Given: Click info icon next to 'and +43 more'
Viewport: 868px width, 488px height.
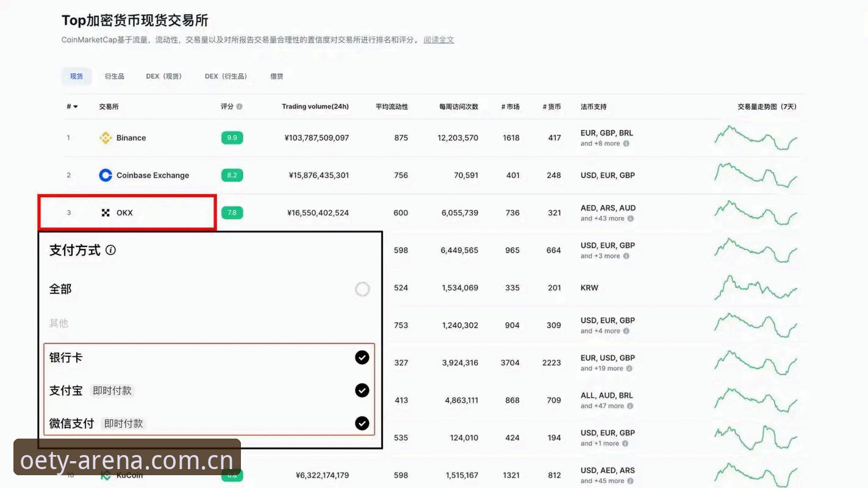Looking at the screenshot, I should [631, 218].
